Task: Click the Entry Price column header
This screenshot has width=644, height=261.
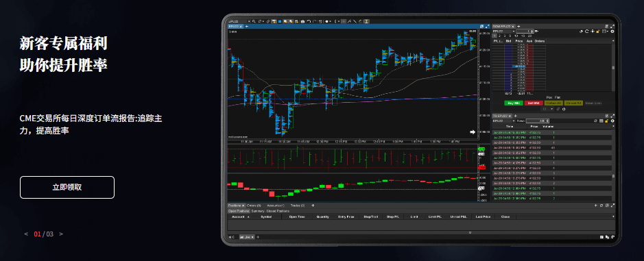Action: click(346, 216)
